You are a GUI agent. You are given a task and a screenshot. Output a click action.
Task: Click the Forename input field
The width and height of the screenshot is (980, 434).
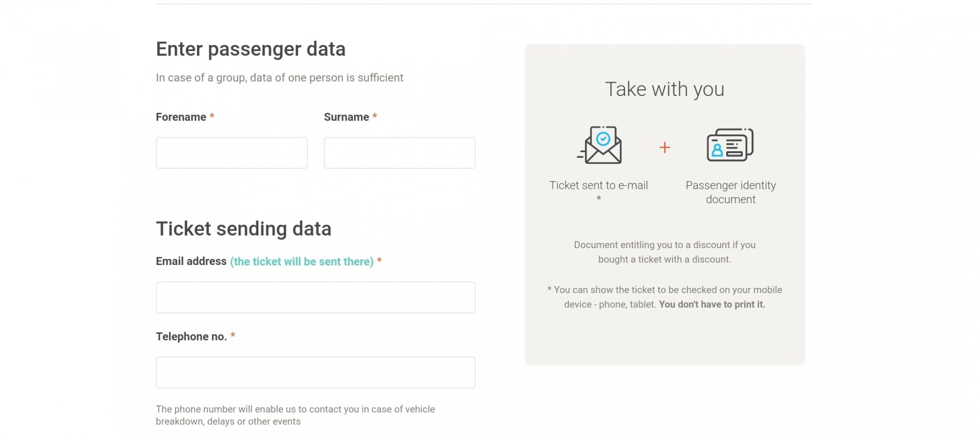[232, 153]
